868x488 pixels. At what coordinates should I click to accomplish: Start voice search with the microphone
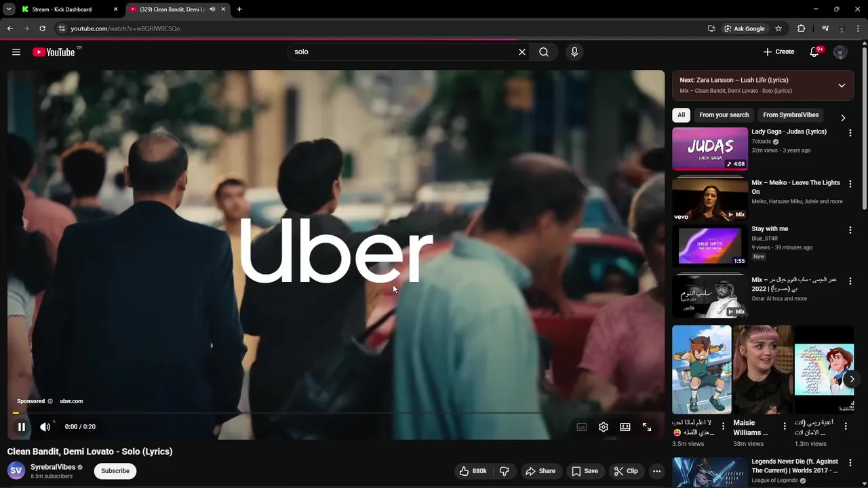[574, 52]
